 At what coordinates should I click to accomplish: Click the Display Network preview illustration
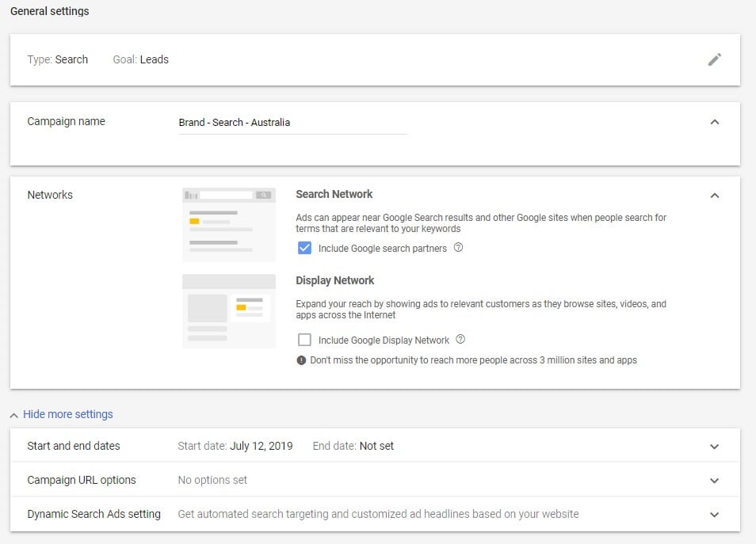click(229, 311)
